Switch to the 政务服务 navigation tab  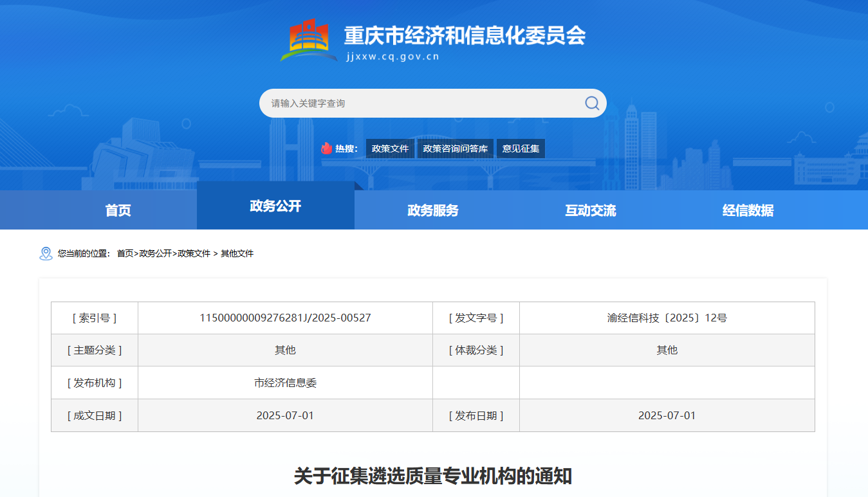433,210
